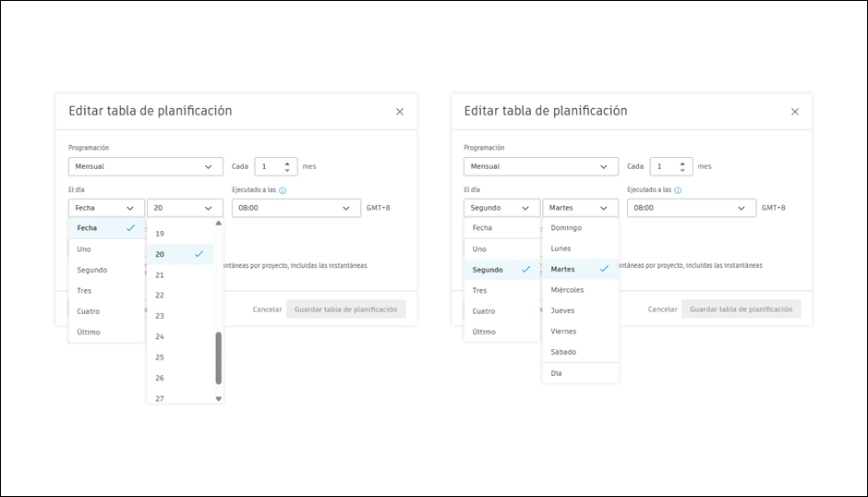The image size is (868, 497).
Task: Select Viernes from the weekday options
Action: pos(563,331)
